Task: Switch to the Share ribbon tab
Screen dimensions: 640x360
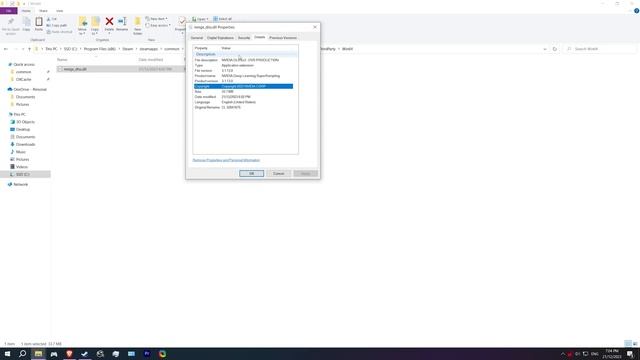Action: coord(43,11)
